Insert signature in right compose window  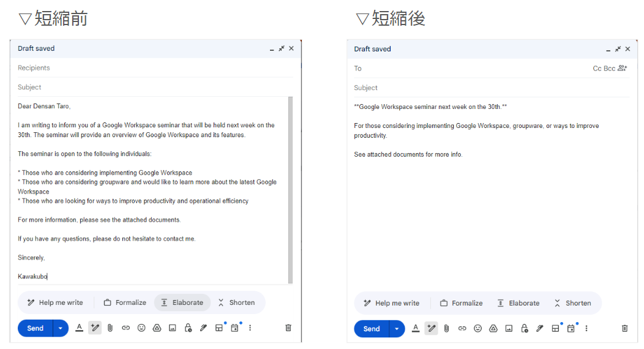[540, 328]
